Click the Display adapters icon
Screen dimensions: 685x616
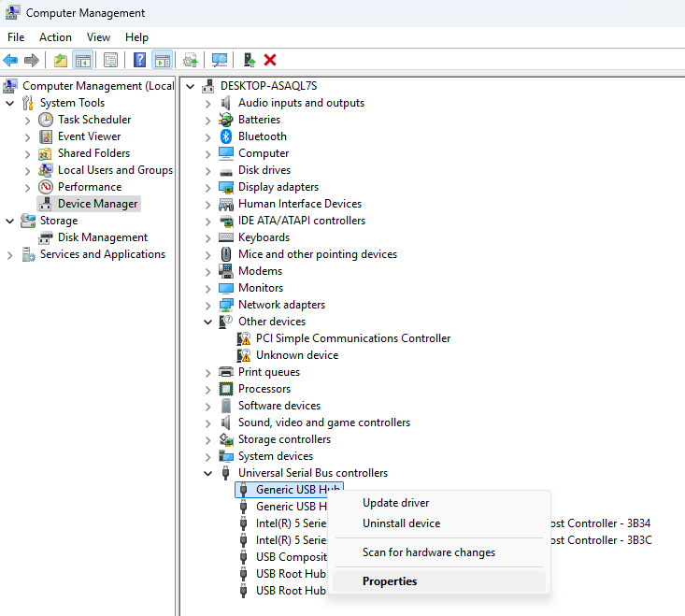pos(226,187)
